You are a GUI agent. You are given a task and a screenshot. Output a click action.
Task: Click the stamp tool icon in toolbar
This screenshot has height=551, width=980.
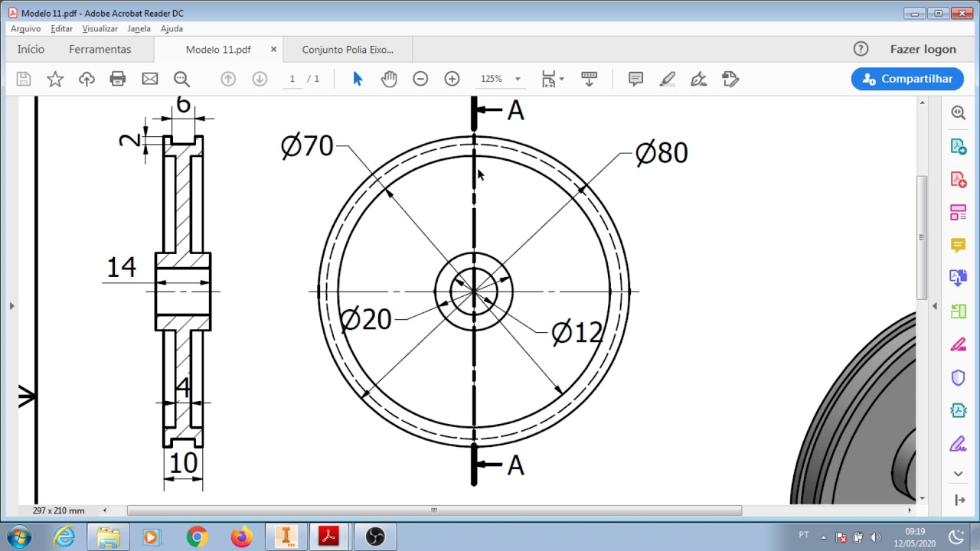(x=730, y=79)
